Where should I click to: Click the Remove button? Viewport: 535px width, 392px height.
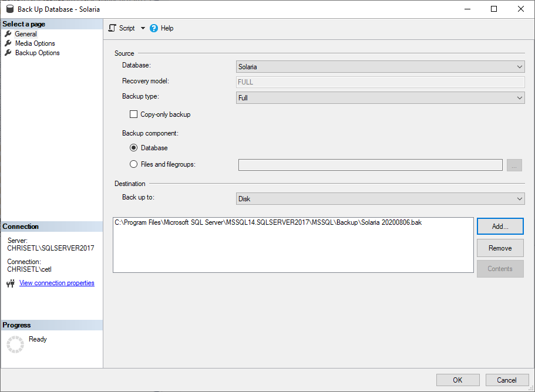[x=500, y=248]
